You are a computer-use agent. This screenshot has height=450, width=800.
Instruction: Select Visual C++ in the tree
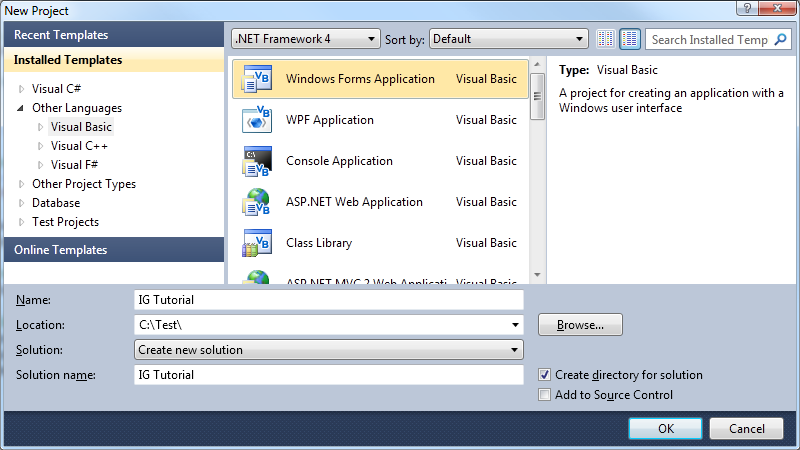point(79,146)
